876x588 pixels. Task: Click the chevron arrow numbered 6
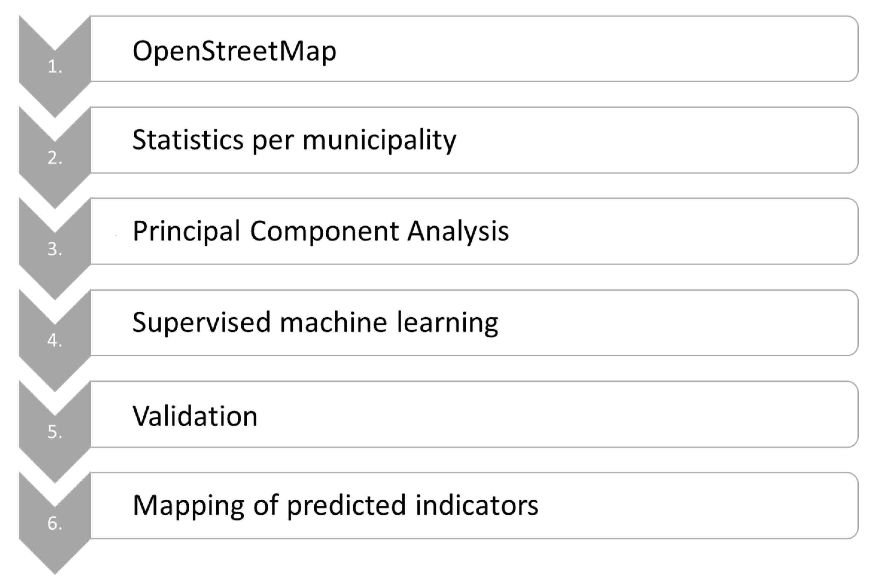coord(55,523)
